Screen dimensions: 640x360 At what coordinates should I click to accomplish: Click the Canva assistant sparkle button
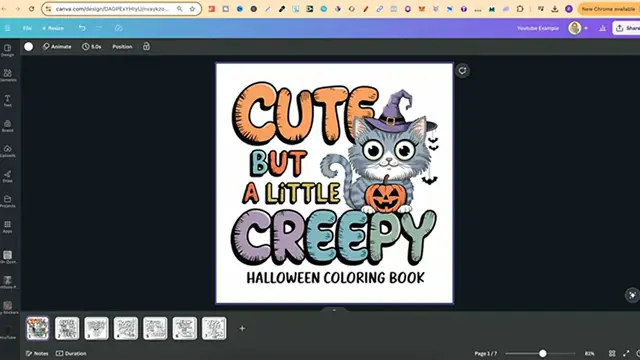click(632, 295)
